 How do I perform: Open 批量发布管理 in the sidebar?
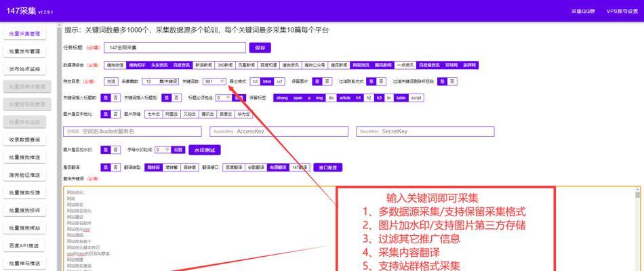click(x=24, y=51)
